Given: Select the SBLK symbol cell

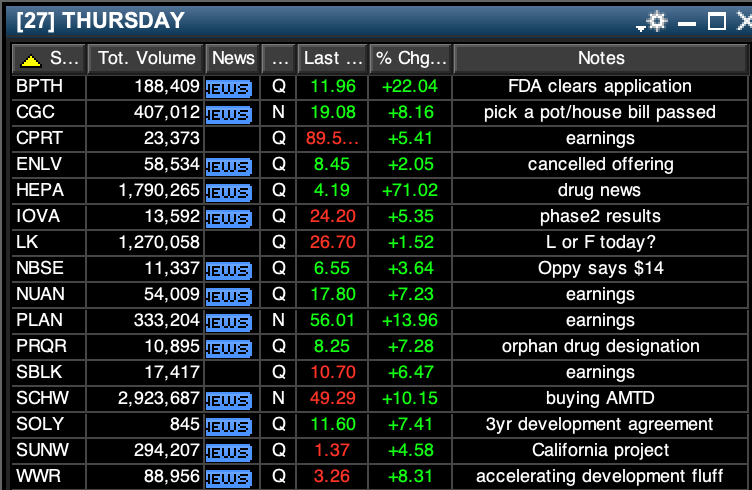Looking at the screenshot, I should 48,372.
